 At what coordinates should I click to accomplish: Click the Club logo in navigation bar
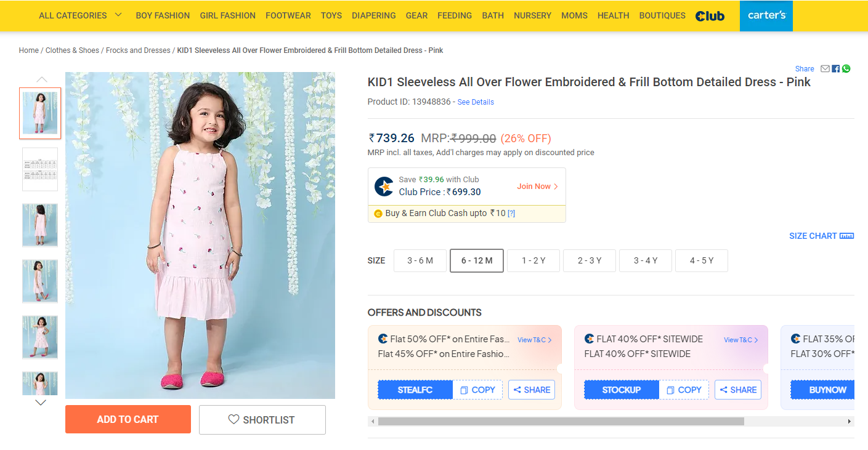tap(710, 16)
